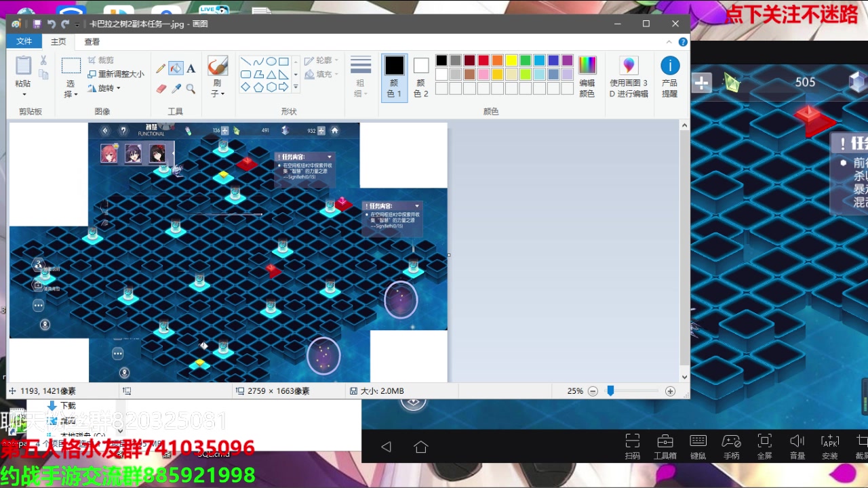Viewport: 868px width, 488px height.
Task: Open the Outline (轮廓) dropdown
Action: (x=321, y=60)
